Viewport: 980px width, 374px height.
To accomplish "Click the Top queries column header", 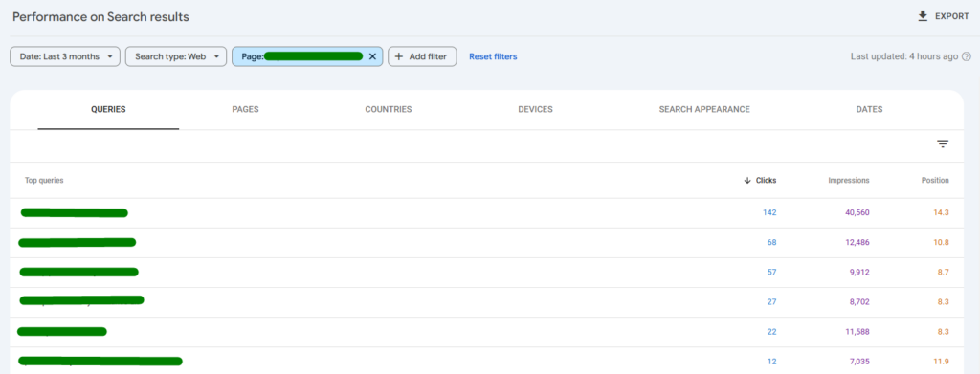I will point(44,181).
